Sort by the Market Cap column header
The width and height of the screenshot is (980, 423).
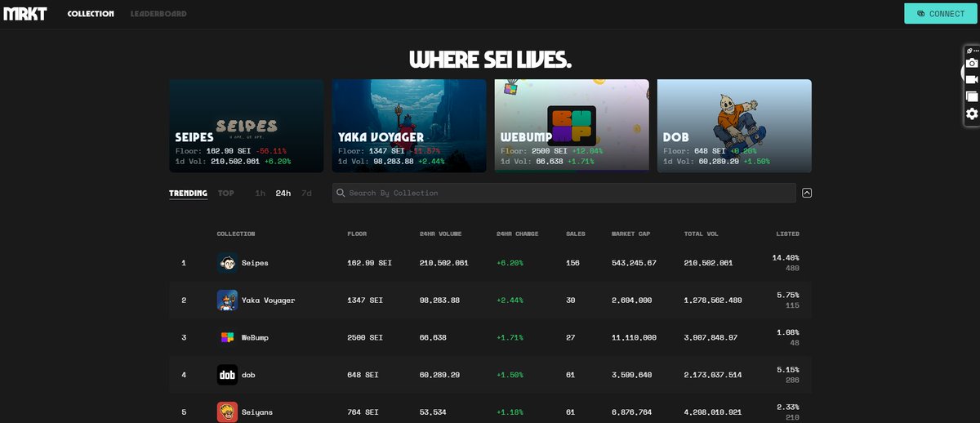(x=630, y=234)
